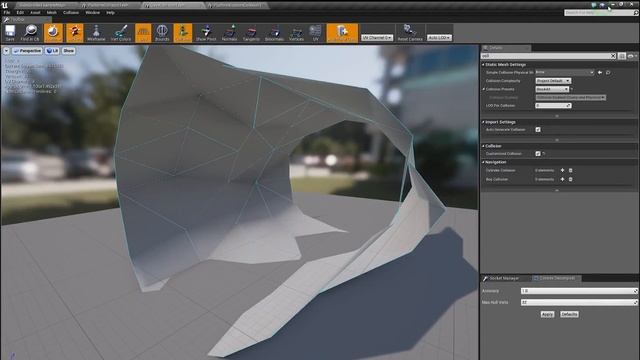640x360 pixels.
Task: Click the Details search input field
Action: click(545, 56)
